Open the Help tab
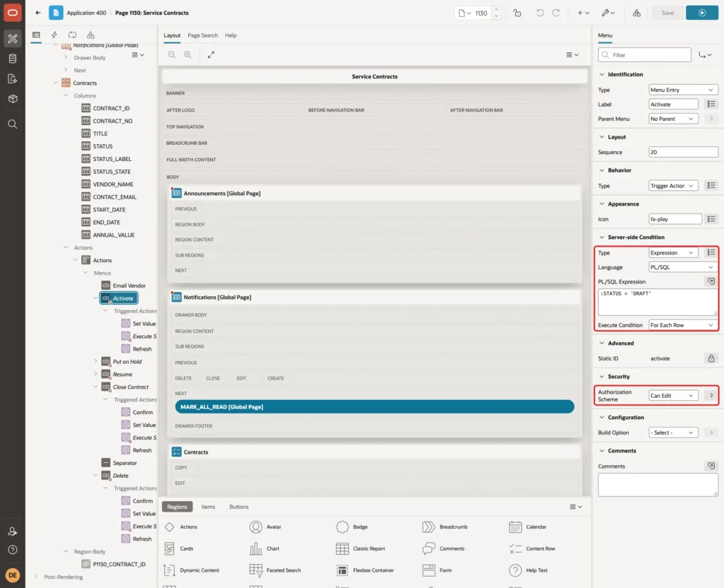 tap(230, 35)
